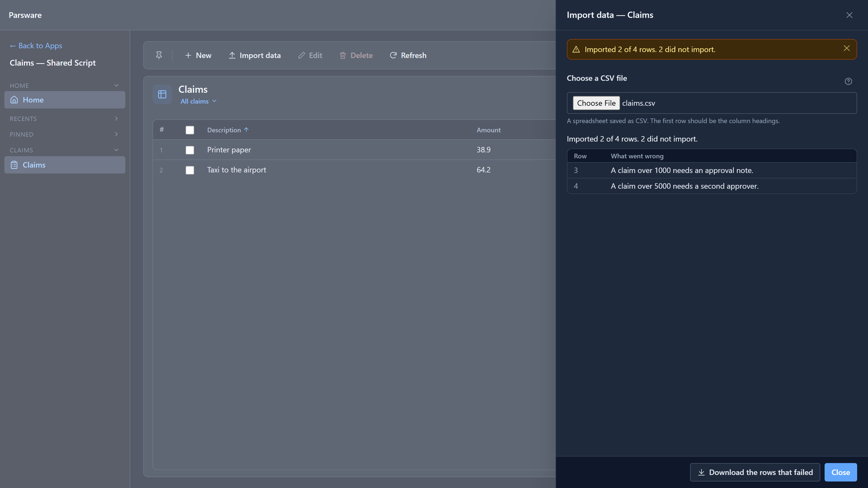This screenshot has height=488, width=868.
Task: Tick the checkbox for Taxi to the airport
Action: tap(190, 170)
